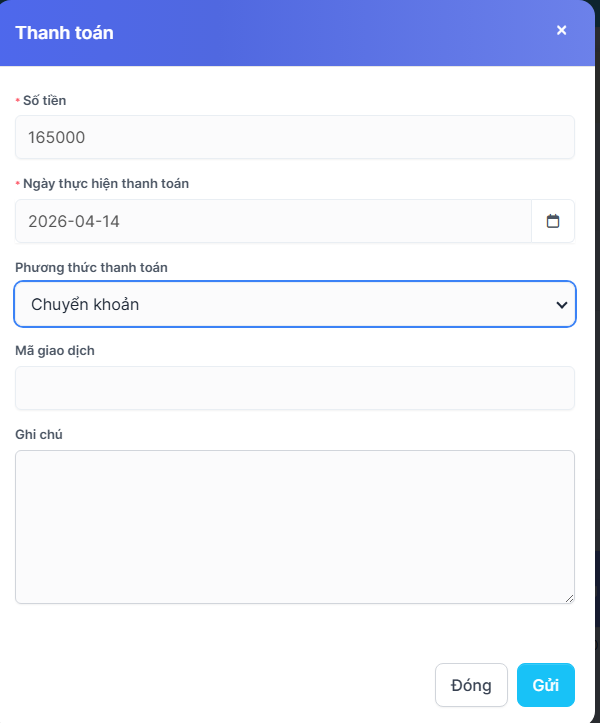Focus the Số tiền amount field
Viewport: 600px width, 723px height.
294,137
